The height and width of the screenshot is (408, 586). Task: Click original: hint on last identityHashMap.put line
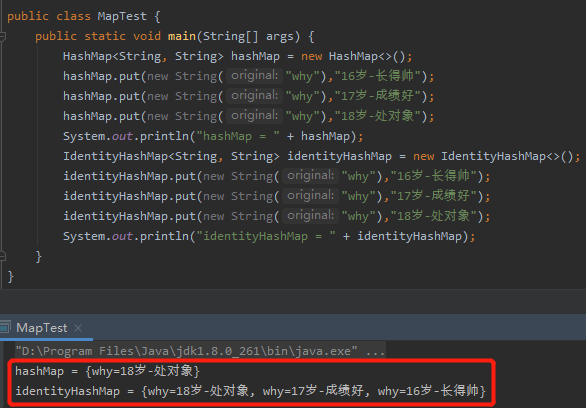point(311,216)
